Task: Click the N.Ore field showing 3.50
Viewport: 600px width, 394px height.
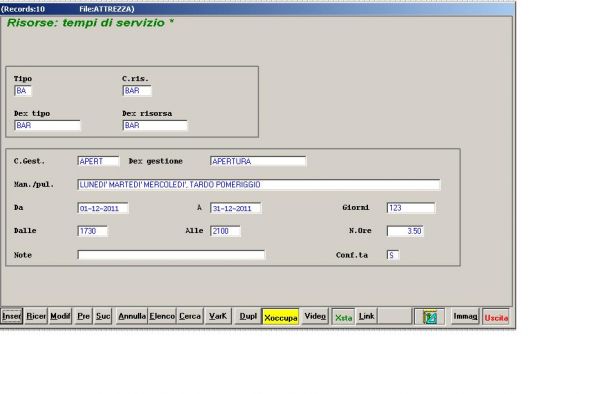Action: (405, 231)
